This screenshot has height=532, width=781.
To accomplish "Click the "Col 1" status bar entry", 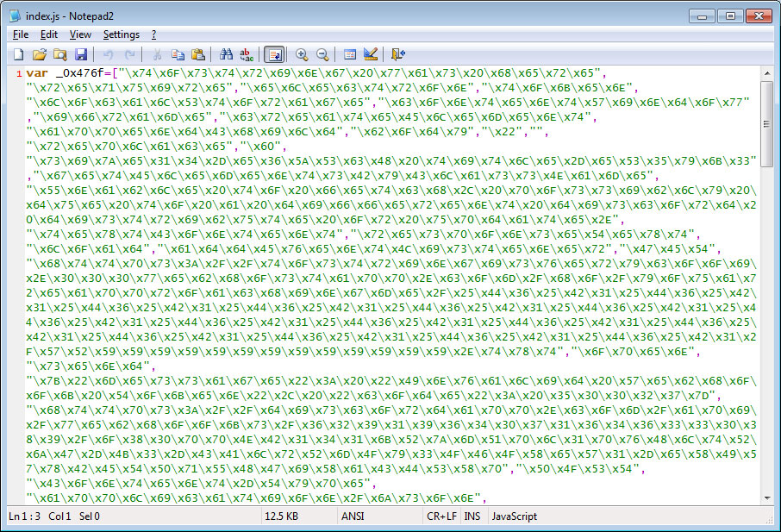I will [59, 516].
